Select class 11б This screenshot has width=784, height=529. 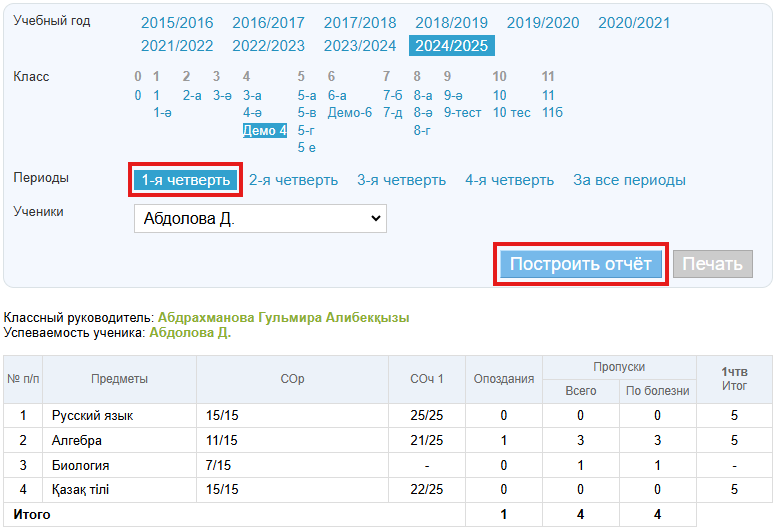552,112
